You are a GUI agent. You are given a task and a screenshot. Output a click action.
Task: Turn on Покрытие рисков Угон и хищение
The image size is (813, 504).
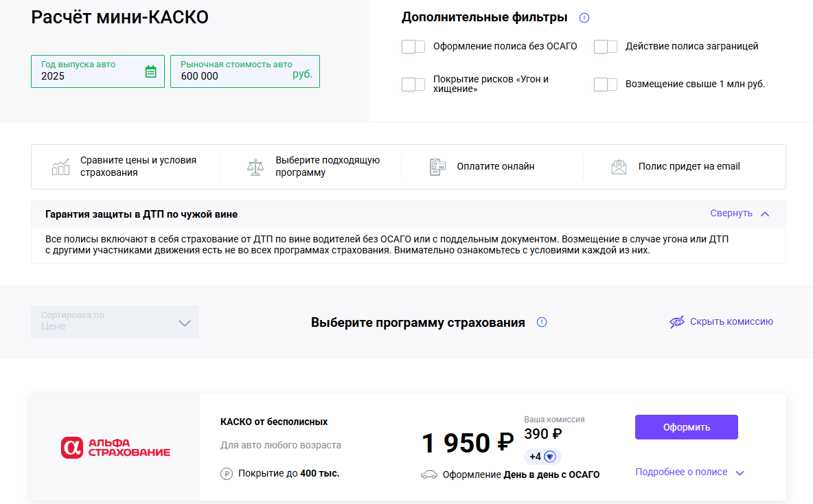pyautogui.click(x=413, y=84)
